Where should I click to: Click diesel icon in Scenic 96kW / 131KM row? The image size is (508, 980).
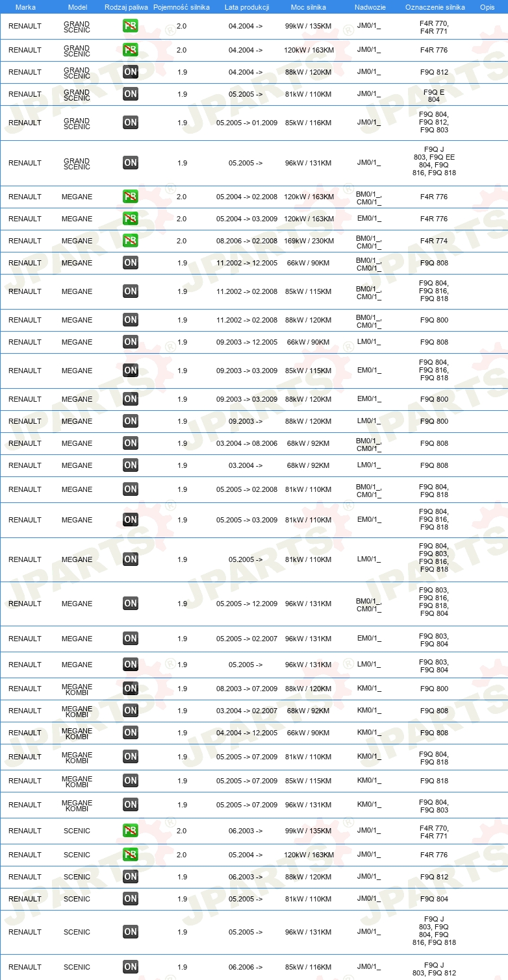131,932
